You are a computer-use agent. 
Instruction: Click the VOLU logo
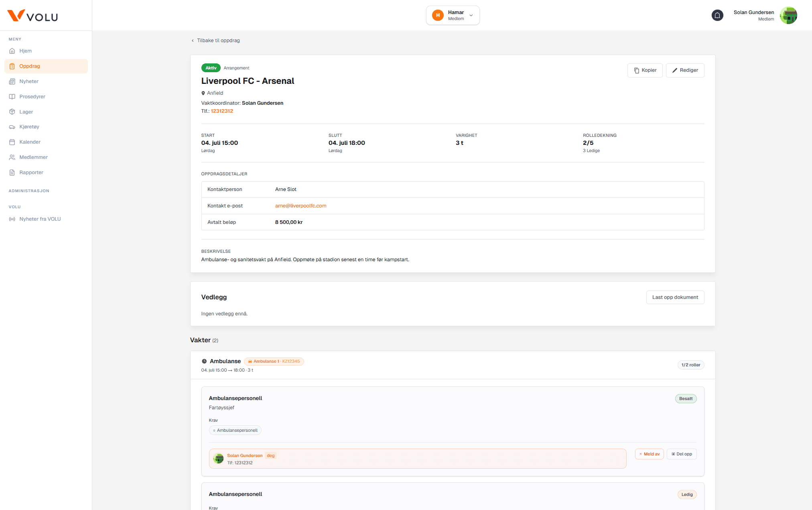pos(32,16)
